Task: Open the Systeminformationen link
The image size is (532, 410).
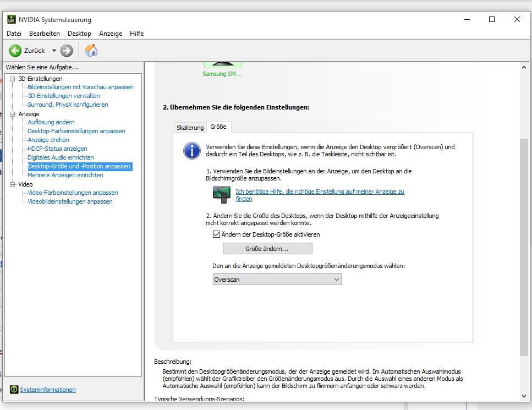Action: pos(48,390)
